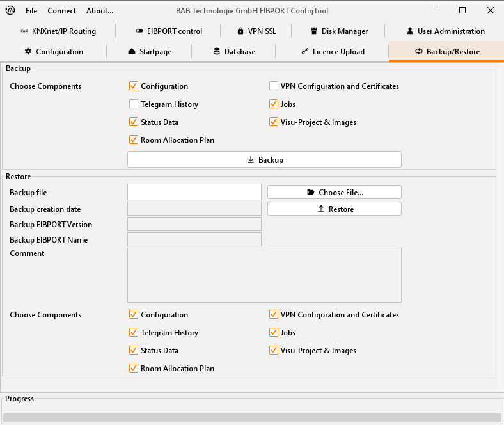This screenshot has width=504, height=425.
Task: Click the Disk Manager save icon
Action: point(315,31)
